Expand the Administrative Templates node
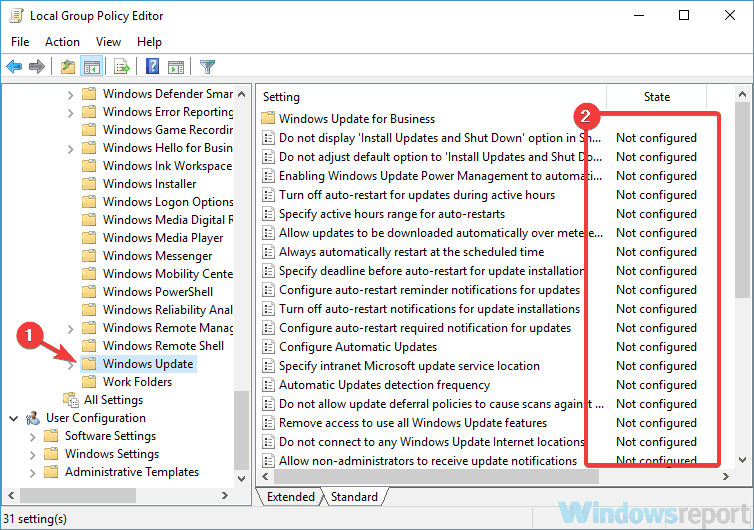 33,473
